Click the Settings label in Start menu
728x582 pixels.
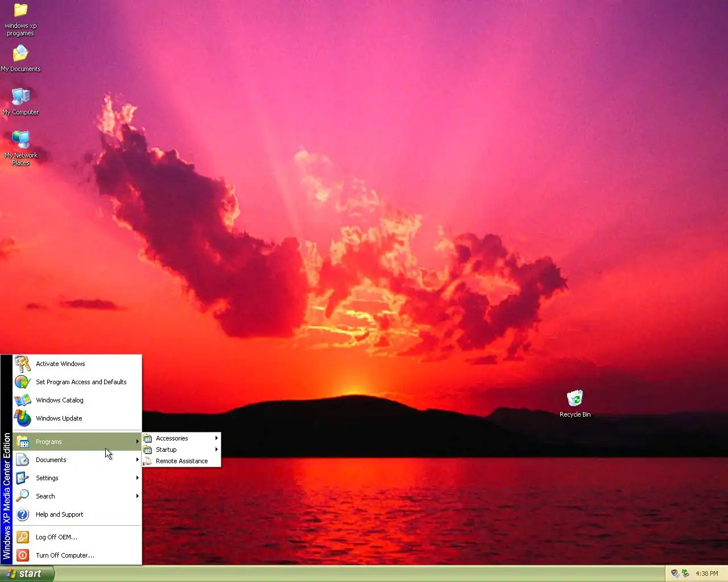pyautogui.click(x=47, y=478)
